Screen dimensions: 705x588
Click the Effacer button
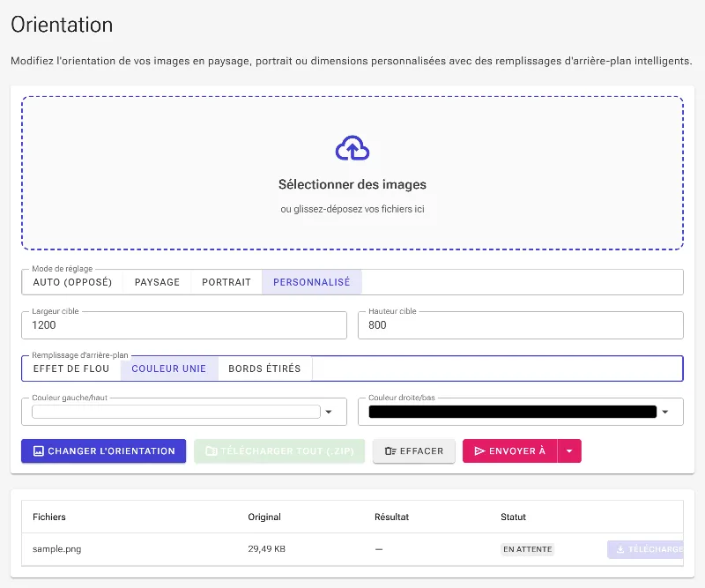[x=413, y=450]
